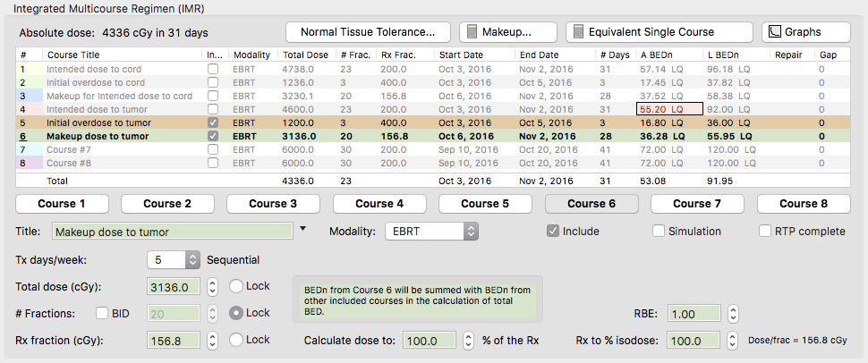Toggle the Include checkbox below course tabs
The width and height of the screenshot is (868, 363).
[x=554, y=232]
